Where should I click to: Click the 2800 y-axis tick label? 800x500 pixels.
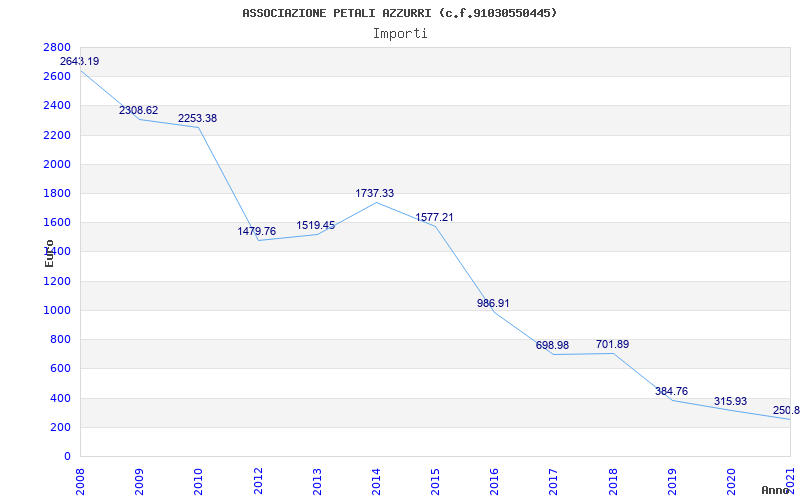tap(57, 47)
